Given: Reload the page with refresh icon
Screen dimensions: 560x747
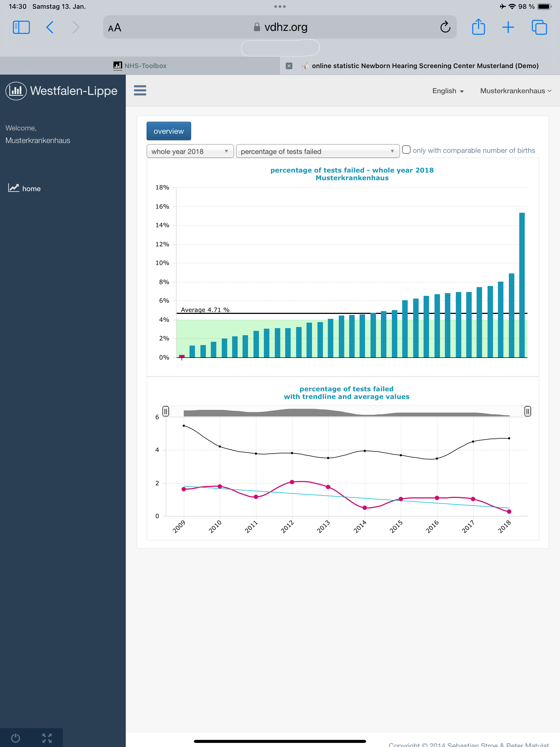Looking at the screenshot, I should (x=445, y=27).
